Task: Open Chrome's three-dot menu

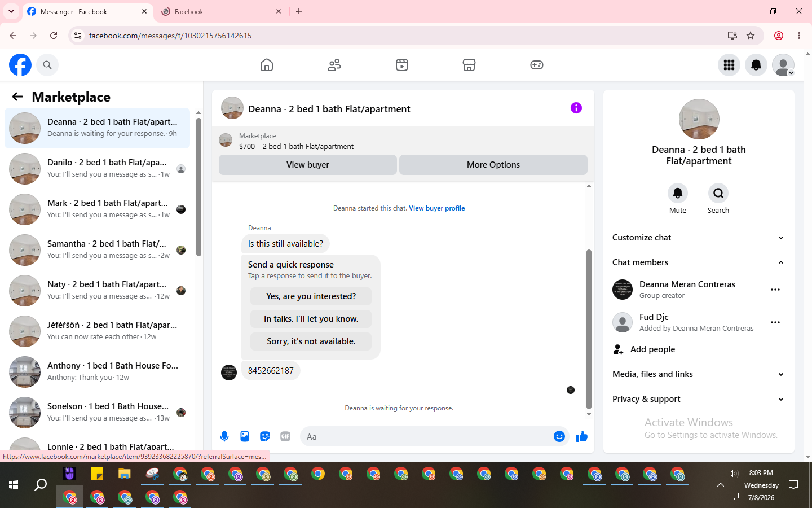Action: coord(799,36)
